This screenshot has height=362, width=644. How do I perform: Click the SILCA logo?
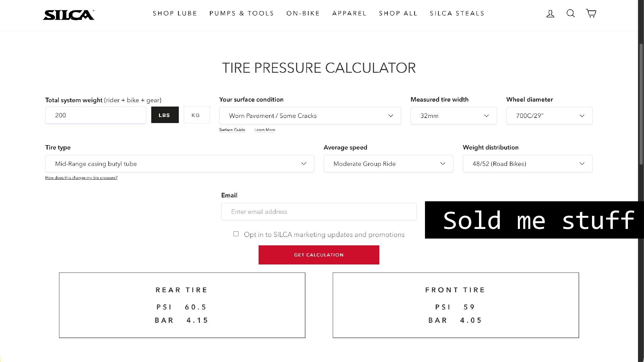click(69, 15)
